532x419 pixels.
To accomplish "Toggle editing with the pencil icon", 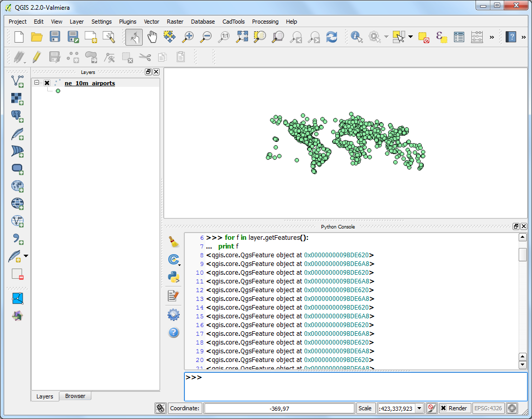I will click(36, 57).
